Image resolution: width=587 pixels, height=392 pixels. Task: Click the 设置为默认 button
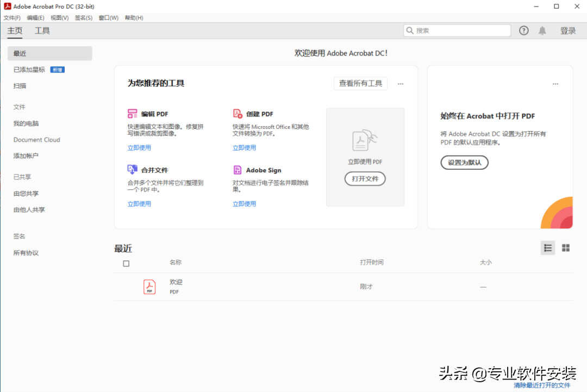click(x=465, y=163)
